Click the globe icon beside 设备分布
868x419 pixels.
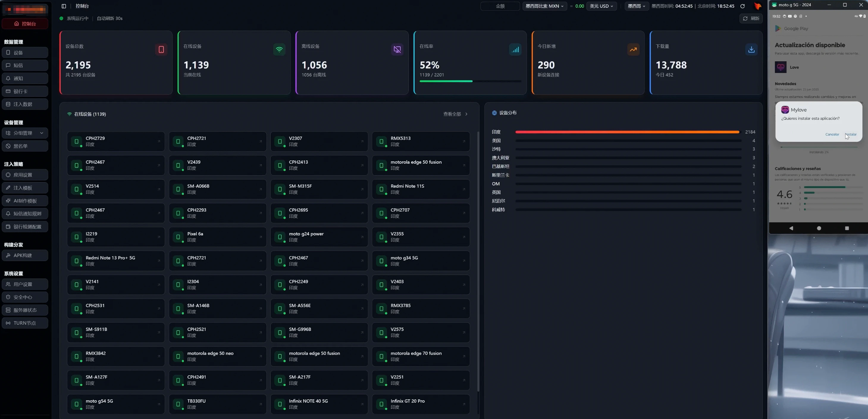pyautogui.click(x=494, y=113)
